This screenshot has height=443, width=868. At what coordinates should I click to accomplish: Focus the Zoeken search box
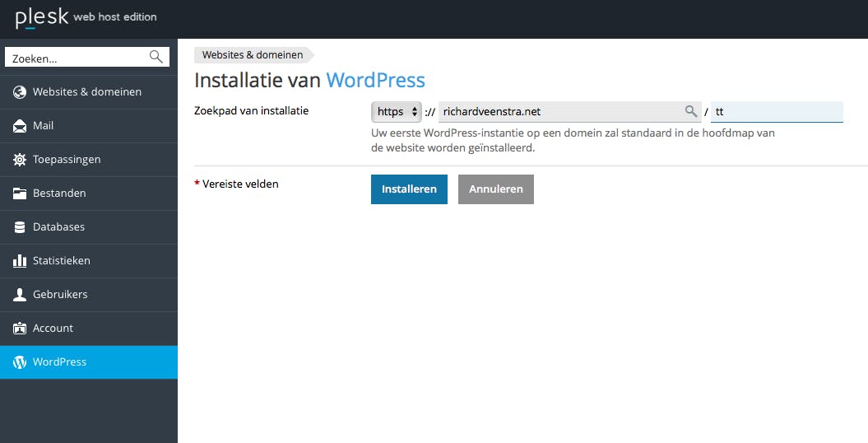point(77,58)
